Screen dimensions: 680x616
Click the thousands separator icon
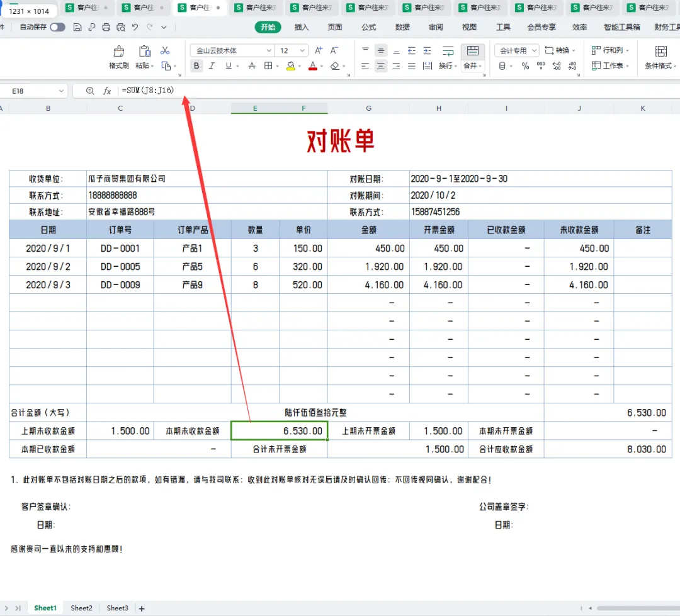pos(541,66)
